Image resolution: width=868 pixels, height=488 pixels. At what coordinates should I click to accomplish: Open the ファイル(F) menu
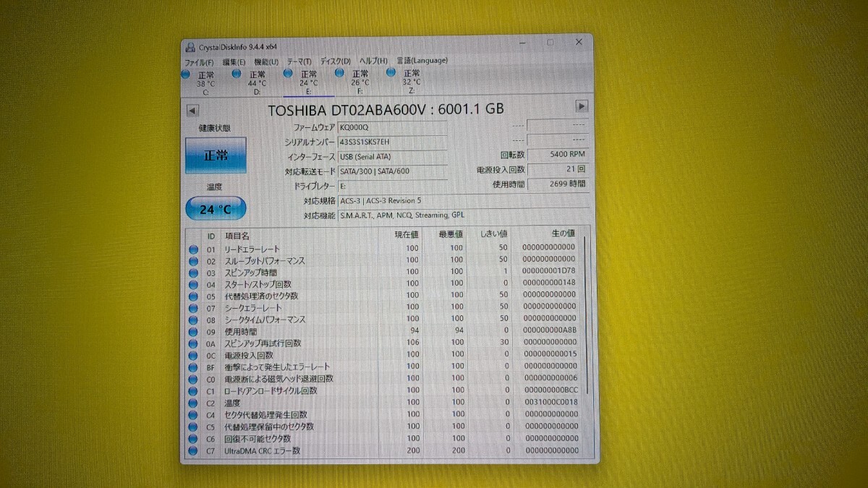pos(200,61)
